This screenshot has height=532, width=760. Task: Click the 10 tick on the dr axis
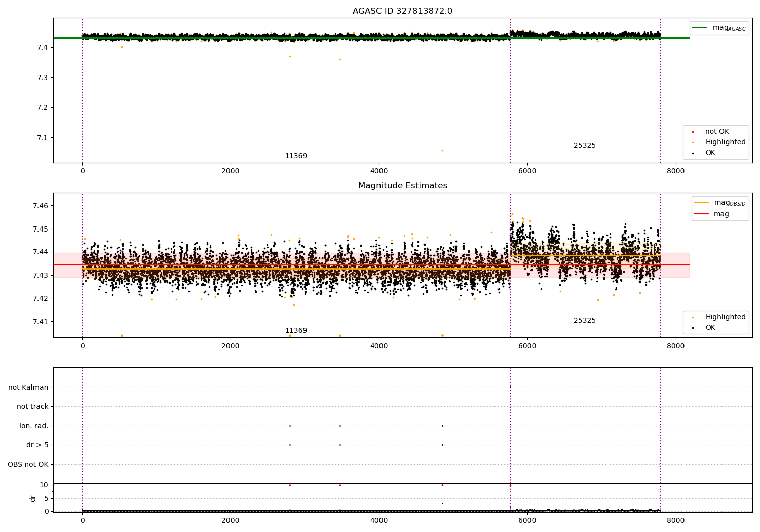44,485
